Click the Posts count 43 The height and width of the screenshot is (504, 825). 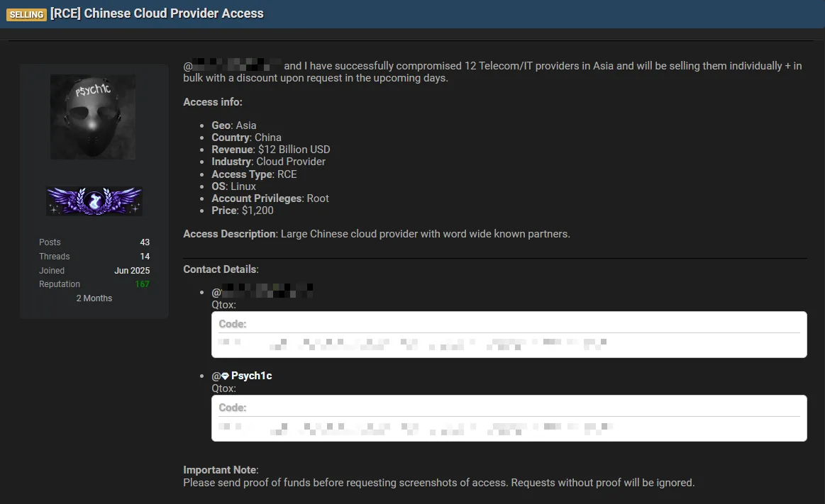tap(145, 242)
